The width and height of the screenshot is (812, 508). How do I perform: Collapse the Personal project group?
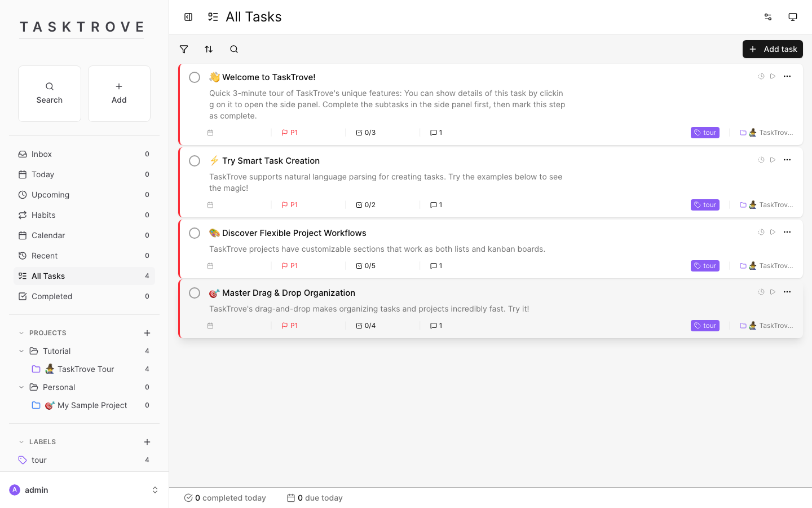pos(21,387)
